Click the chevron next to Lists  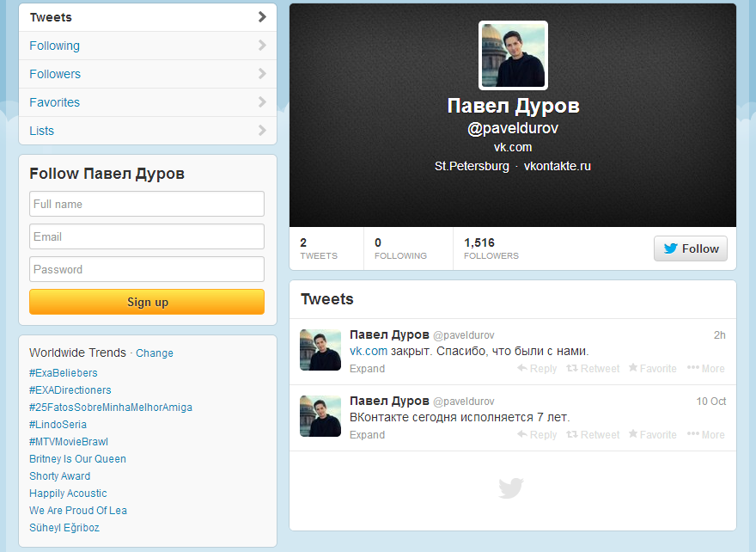coord(262,131)
